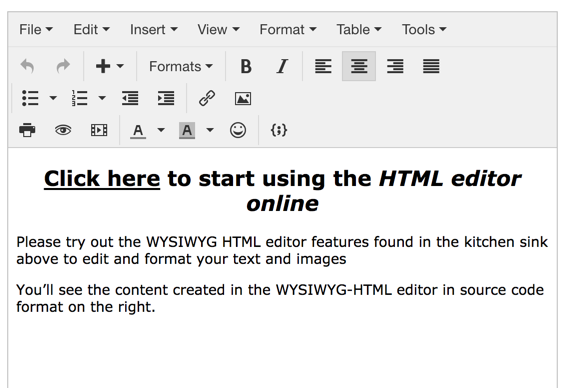
Task: Open the background color picker arrow
Action: [210, 130]
